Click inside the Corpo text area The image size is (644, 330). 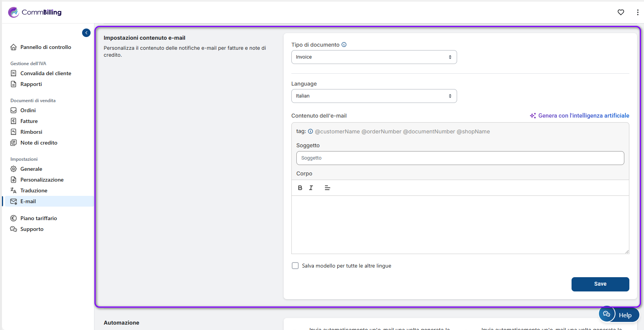point(460,224)
